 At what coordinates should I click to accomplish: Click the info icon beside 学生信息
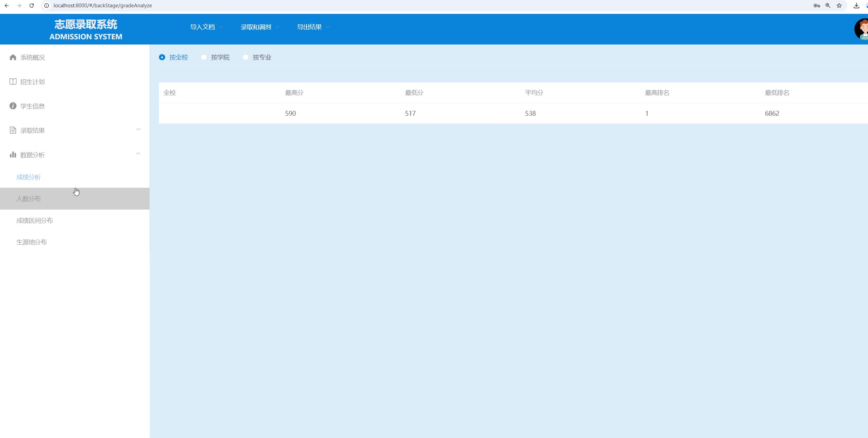pyautogui.click(x=13, y=106)
